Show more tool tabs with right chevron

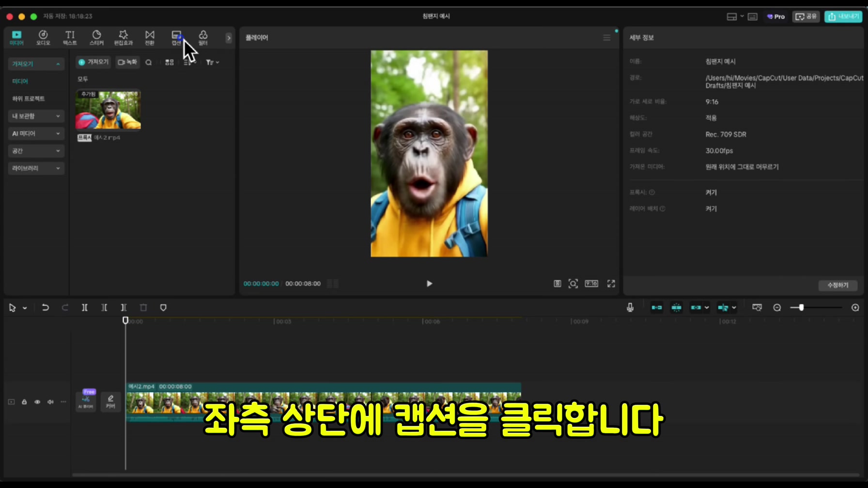point(229,38)
